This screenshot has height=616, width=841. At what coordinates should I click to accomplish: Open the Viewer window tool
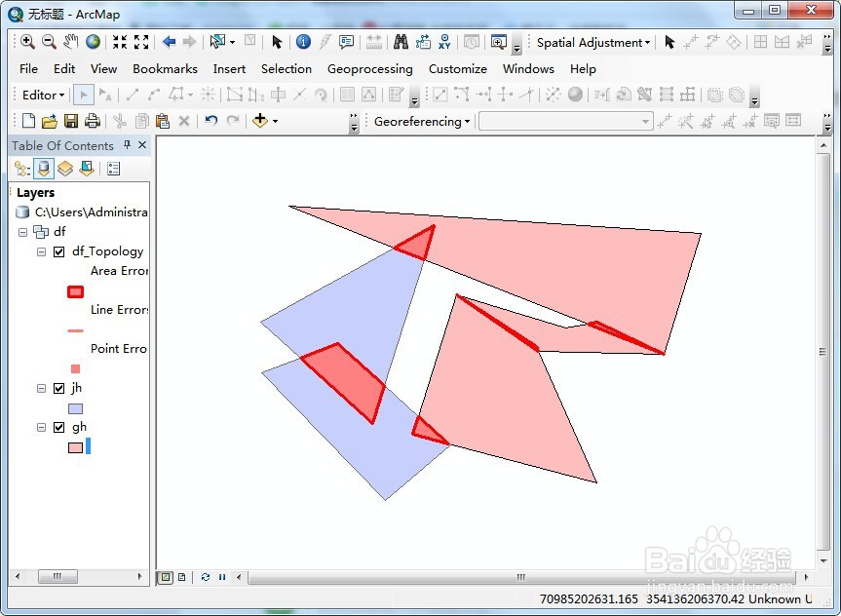[x=498, y=42]
